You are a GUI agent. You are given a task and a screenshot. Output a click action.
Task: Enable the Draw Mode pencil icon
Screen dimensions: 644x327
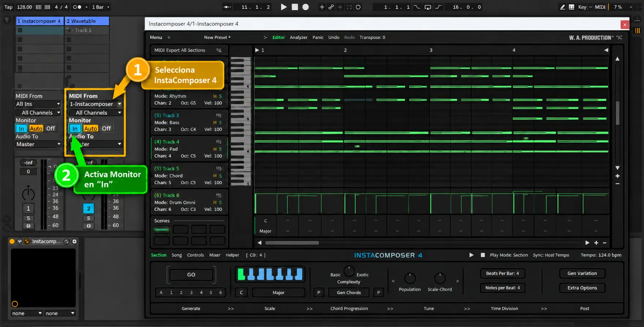coord(562,7)
